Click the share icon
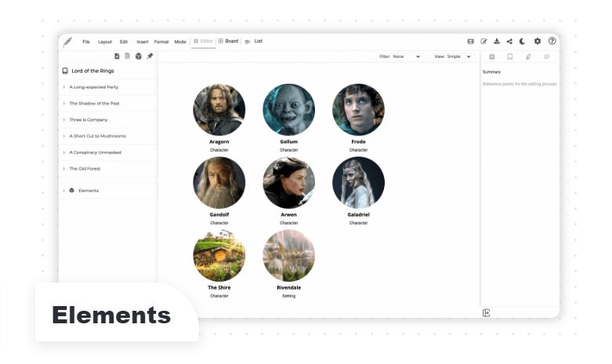This screenshot has width=612, height=364. tap(509, 41)
